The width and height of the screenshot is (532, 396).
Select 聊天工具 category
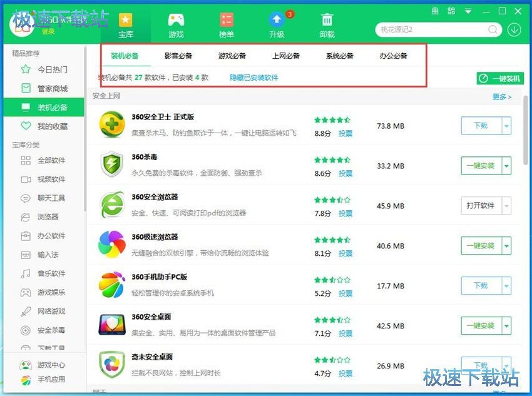click(43, 198)
